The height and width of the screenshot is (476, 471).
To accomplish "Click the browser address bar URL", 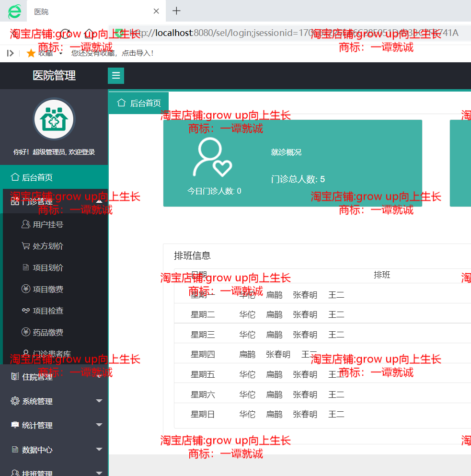I will 294,33.
